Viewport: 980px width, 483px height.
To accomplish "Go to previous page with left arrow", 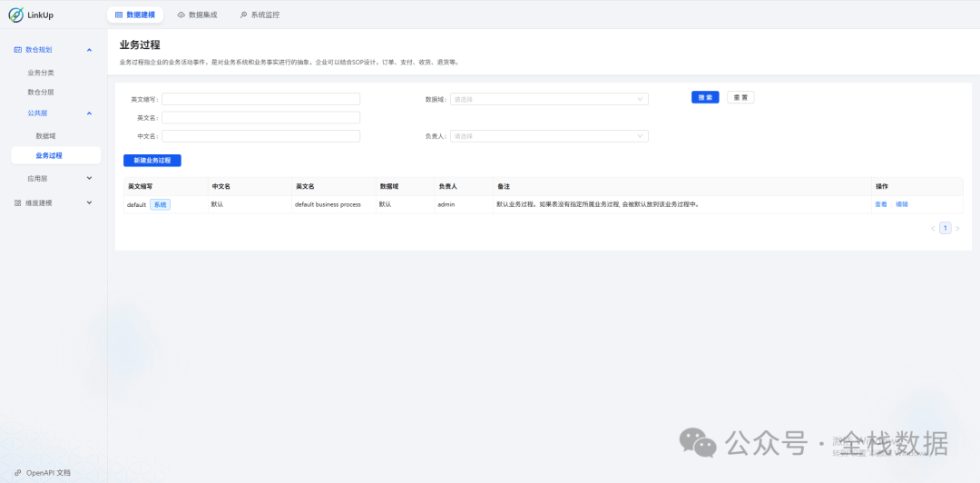I will [933, 229].
